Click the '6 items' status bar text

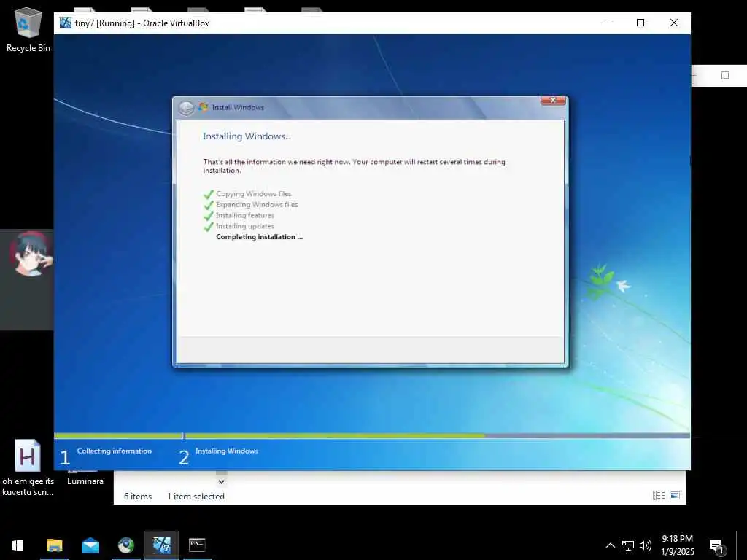coord(138,496)
